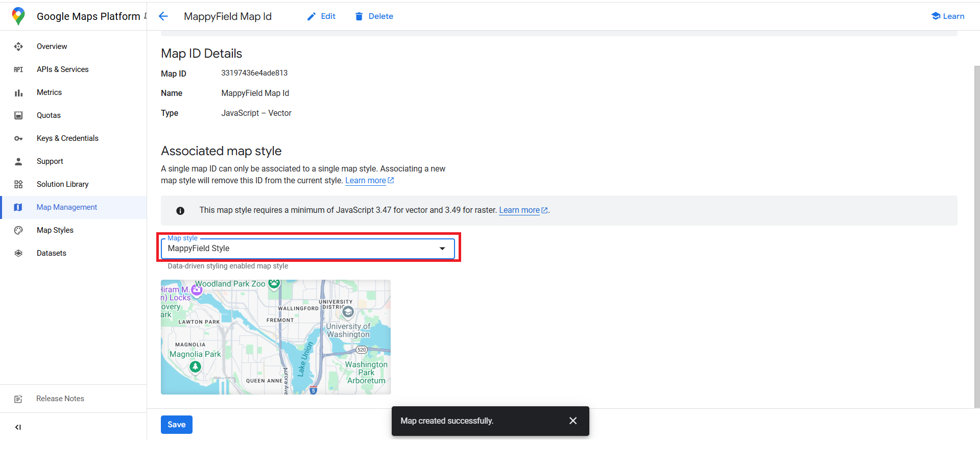Open the Support menu entry
Image resolution: width=980 pixels, height=466 pixels.
(50, 161)
